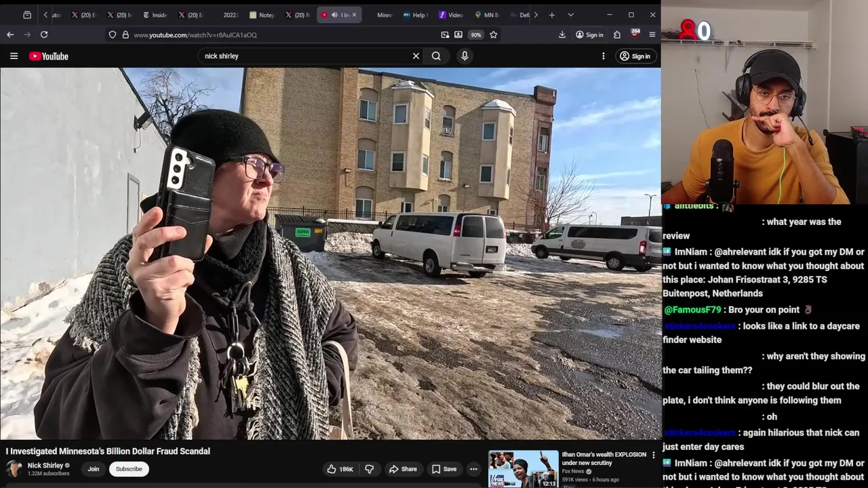Open the tab-groups view icon beside tabs
Screen dimensions: 868x488
pyautogui.click(x=27, y=15)
